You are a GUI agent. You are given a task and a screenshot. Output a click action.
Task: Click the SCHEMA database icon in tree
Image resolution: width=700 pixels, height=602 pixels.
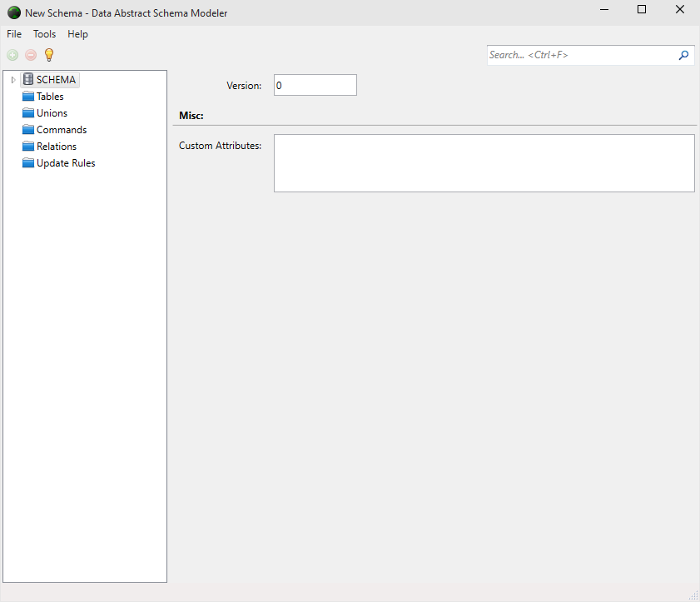[28, 79]
